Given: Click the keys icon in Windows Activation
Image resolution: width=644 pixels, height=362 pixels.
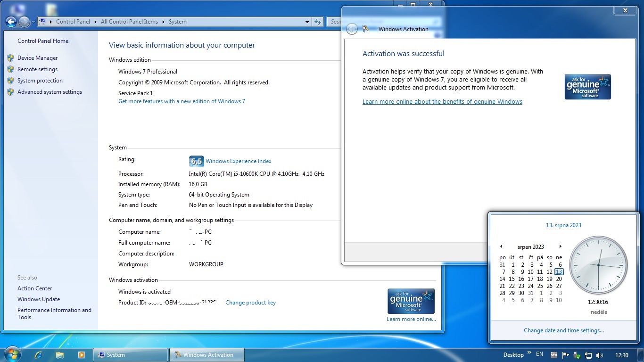Looking at the screenshot, I should pos(366,29).
